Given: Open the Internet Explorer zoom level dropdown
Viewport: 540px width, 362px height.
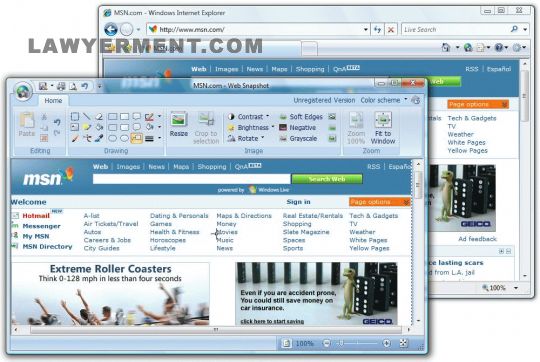Looking at the screenshot, I should [516, 288].
